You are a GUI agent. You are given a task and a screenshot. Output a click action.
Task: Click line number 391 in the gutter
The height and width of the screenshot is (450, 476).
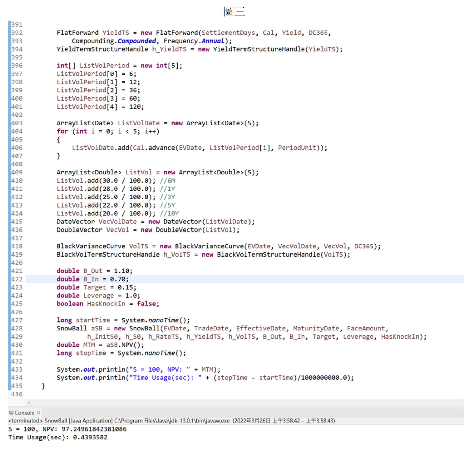pyautogui.click(x=17, y=24)
